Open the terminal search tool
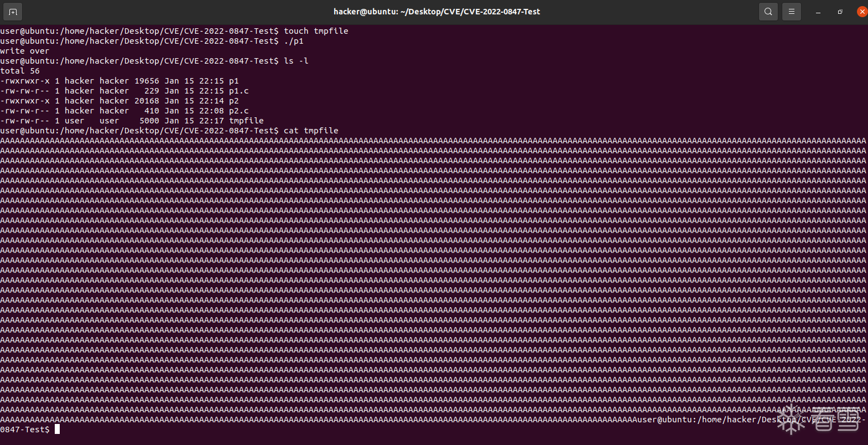 click(x=768, y=12)
